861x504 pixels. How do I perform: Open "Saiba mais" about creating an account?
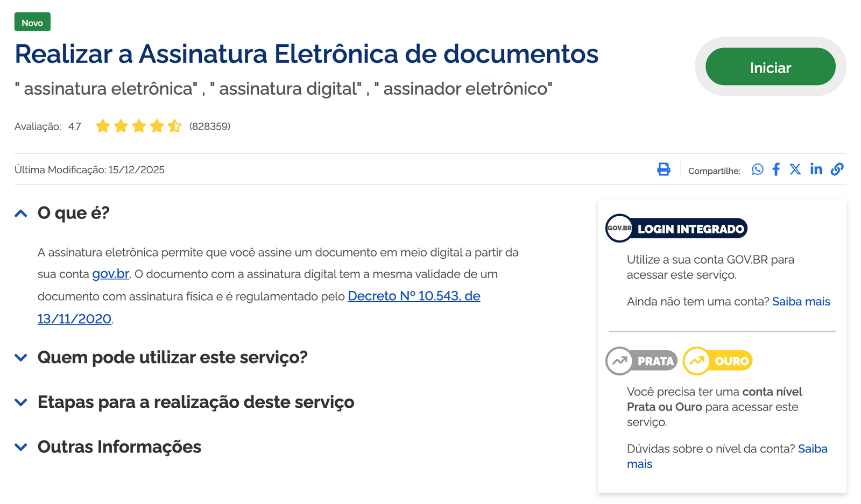(801, 302)
